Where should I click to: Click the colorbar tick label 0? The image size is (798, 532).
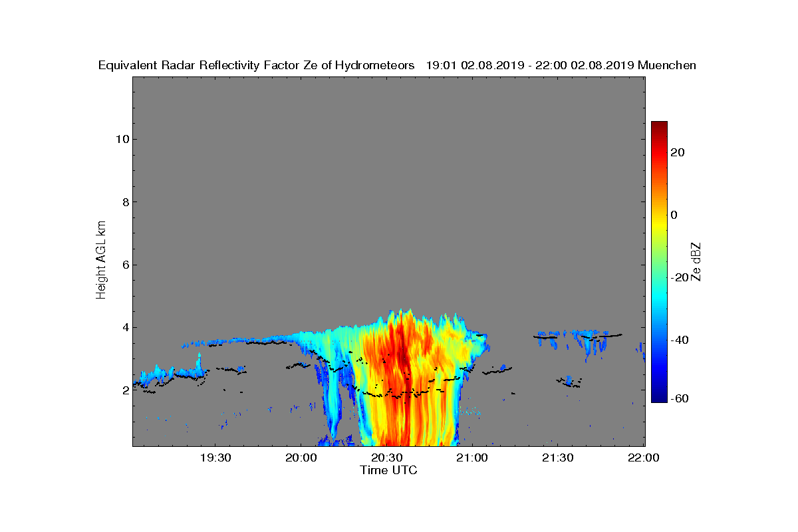(x=675, y=215)
